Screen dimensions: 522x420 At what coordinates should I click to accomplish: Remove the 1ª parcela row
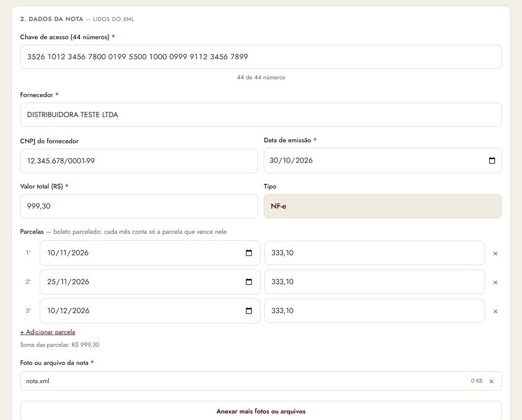tap(495, 253)
